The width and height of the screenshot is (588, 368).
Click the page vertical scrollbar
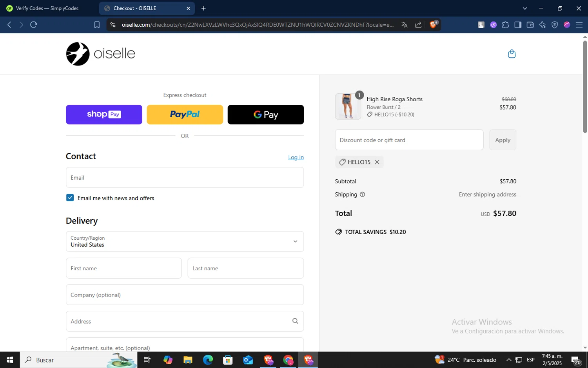(585, 86)
